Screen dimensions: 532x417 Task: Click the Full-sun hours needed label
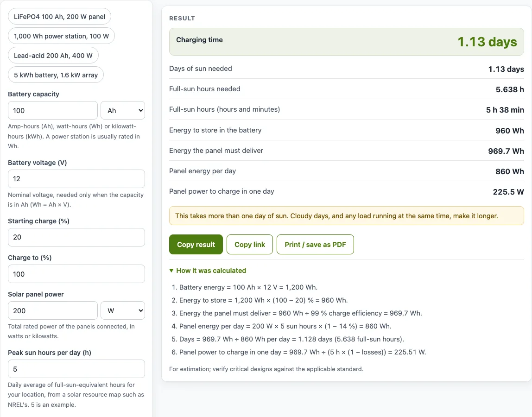pyautogui.click(x=204, y=89)
